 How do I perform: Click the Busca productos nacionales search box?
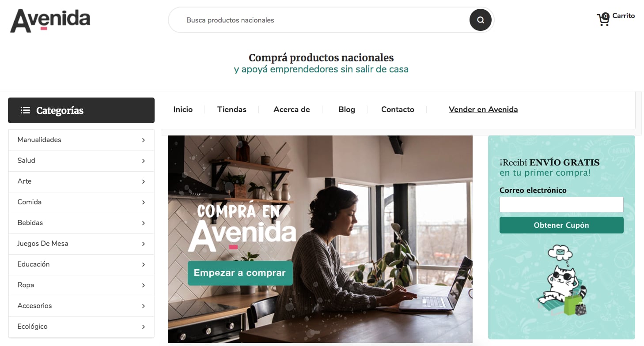point(318,20)
